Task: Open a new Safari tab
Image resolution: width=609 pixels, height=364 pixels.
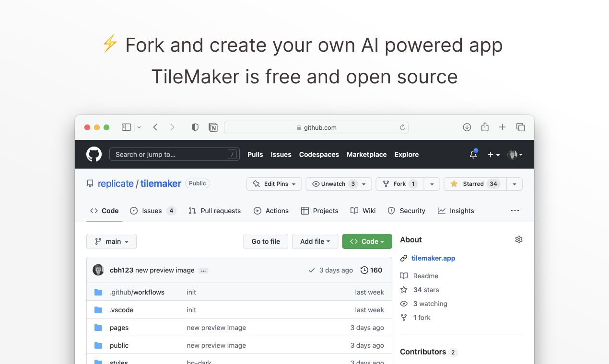Action: [x=502, y=127]
